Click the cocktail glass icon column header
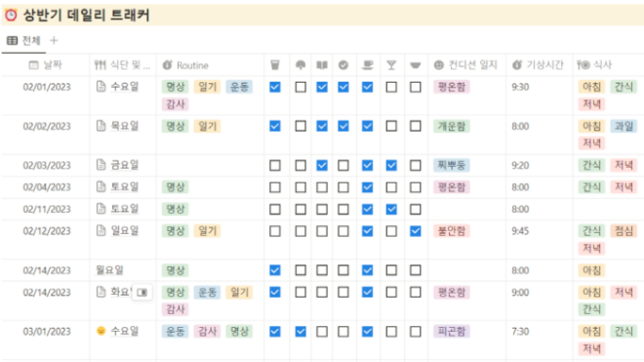Screen dimensions: 644x362 tap(391, 65)
